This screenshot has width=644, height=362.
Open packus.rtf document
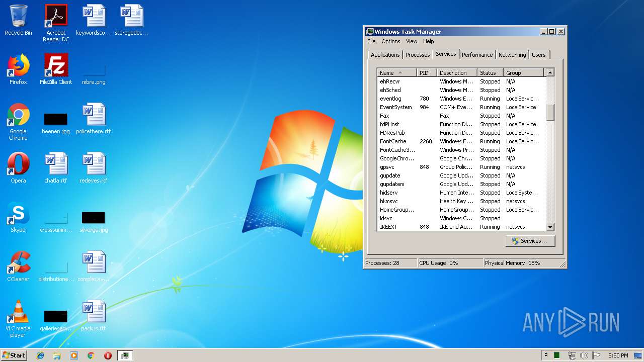click(x=94, y=316)
